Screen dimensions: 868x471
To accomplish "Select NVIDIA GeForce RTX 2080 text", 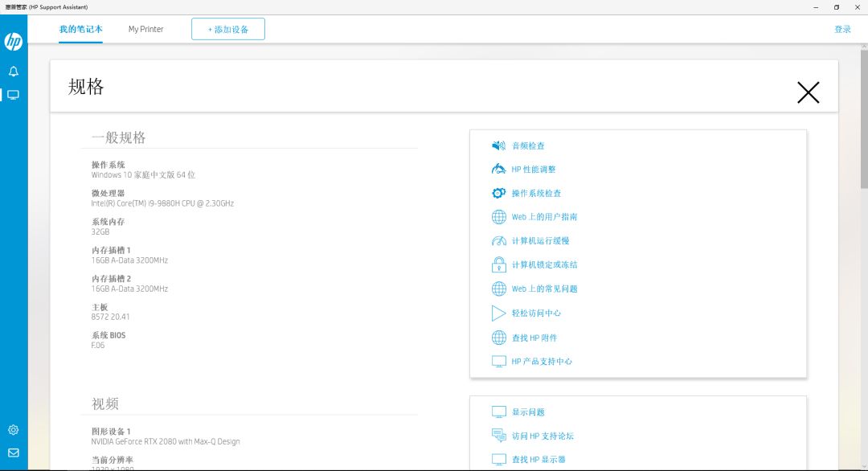I will click(166, 442).
